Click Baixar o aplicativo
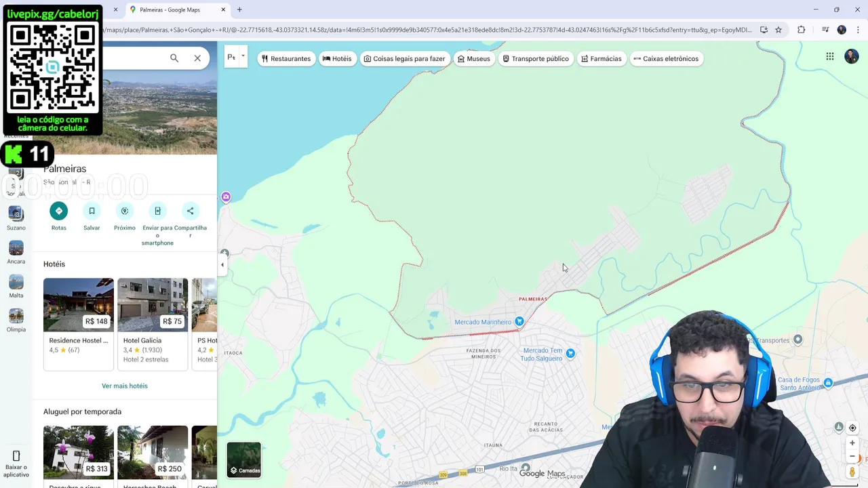The image size is (868, 488). [x=16, y=464]
